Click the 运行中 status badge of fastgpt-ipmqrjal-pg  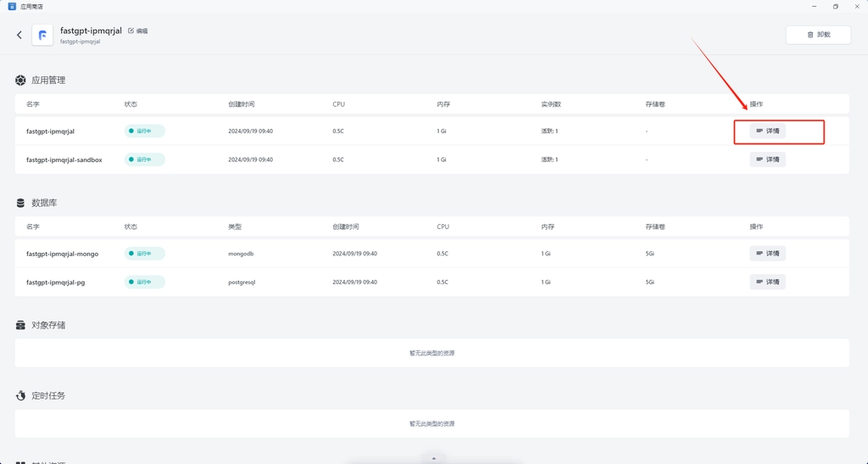tap(144, 282)
